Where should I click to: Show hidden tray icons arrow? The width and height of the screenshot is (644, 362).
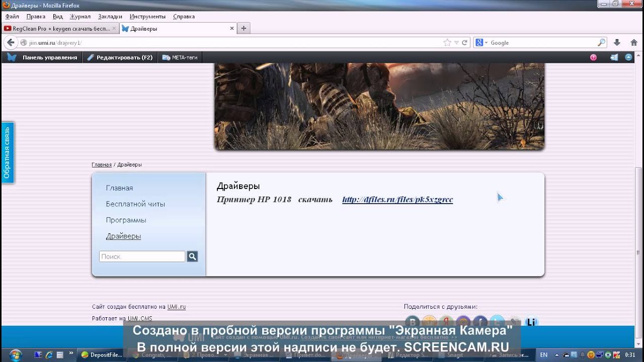(557, 355)
